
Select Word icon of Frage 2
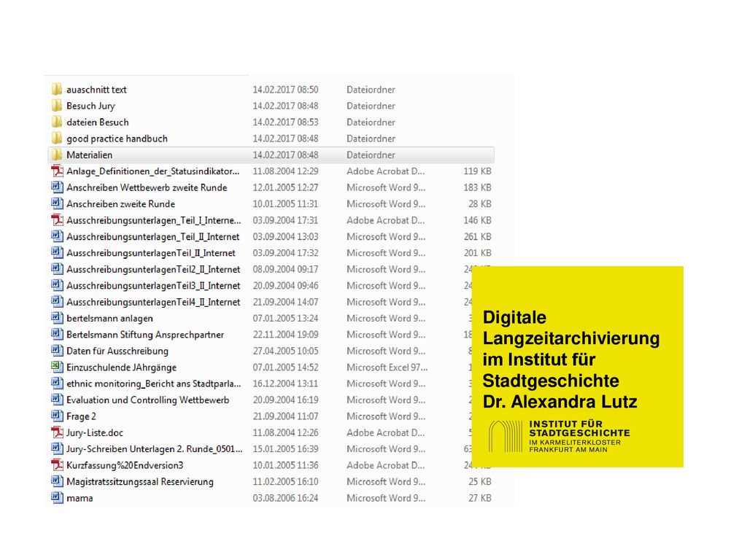tap(57, 416)
